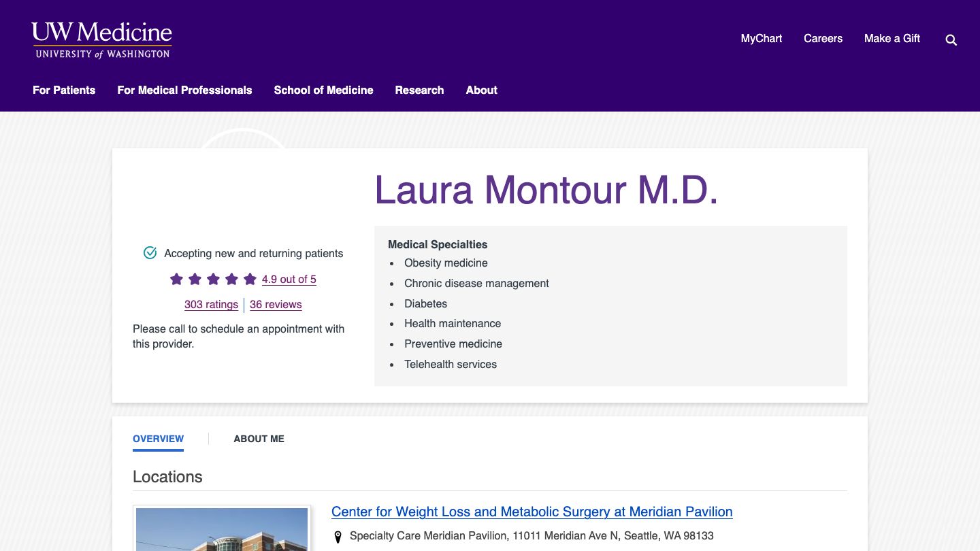Image resolution: width=980 pixels, height=551 pixels.
Task: Click the accepting patients checkmark icon
Action: tap(149, 252)
